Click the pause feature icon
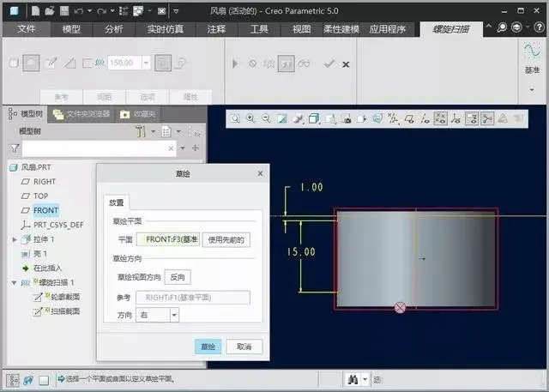Image resolution: width=549 pixels, height=392 pixels. point(235,63)
